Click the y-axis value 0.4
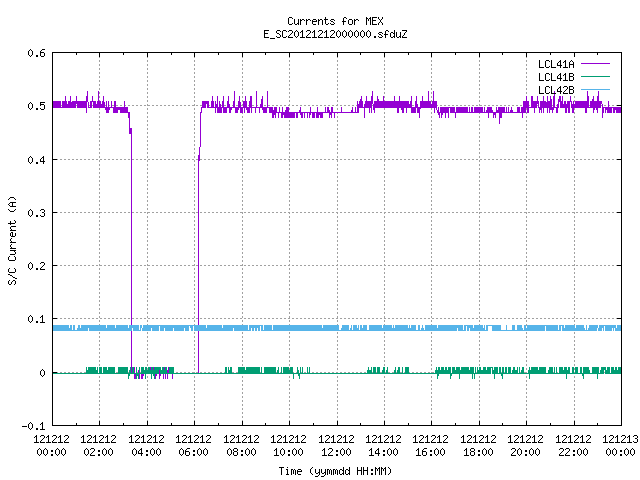 pos(36,160)
